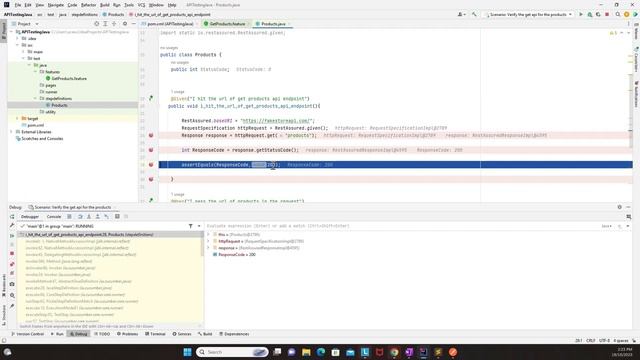Switch to the GetProducts.feature editor tab
Screen dimensions: 640x360
tap(227, 24)
